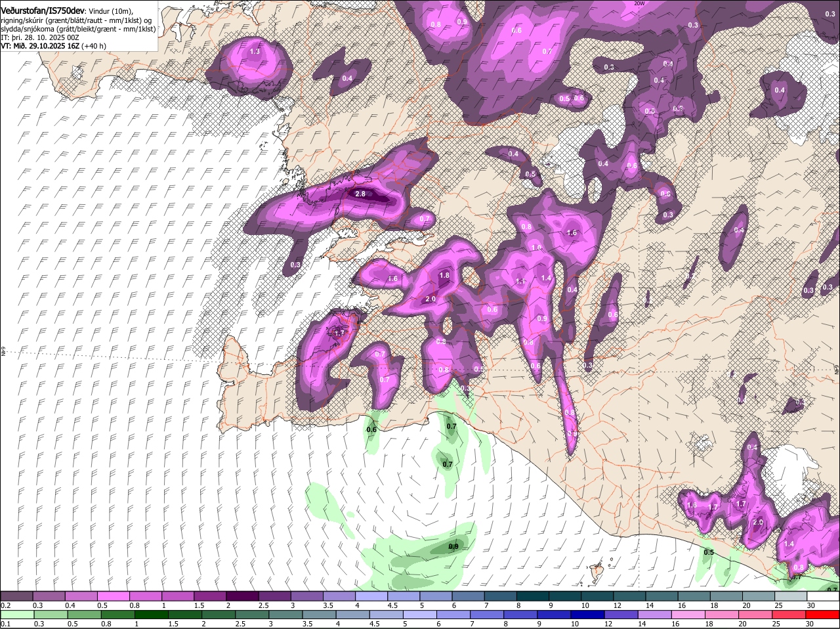
Task: Click the first upper-scale swatch starting at 0.2
Action: [x=17, y=596]
